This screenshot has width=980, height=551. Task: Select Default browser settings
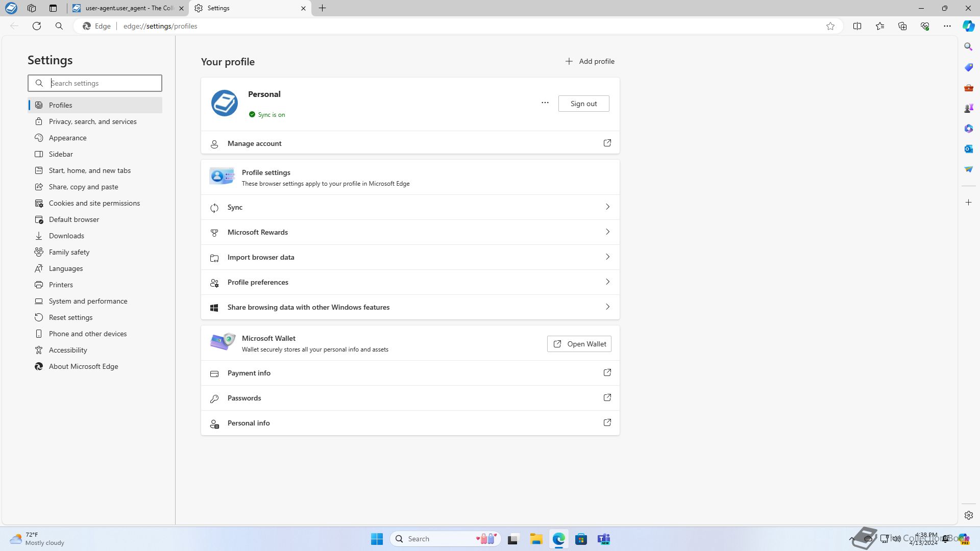pos(95,219)
